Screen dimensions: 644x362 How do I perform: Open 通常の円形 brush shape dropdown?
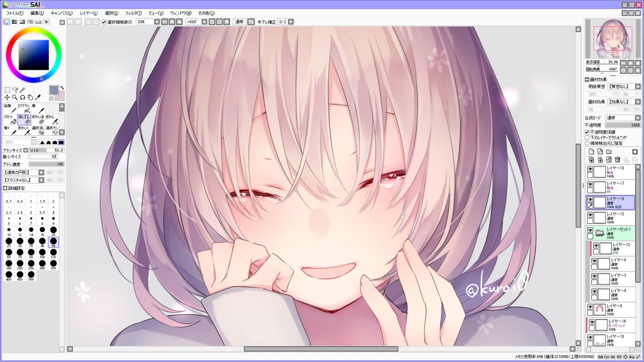point(42,172)
